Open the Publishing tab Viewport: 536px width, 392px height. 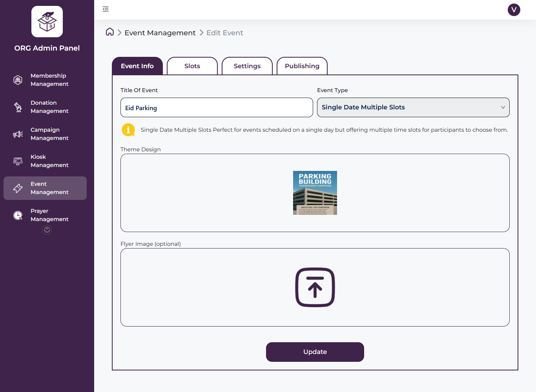(302, 66)
